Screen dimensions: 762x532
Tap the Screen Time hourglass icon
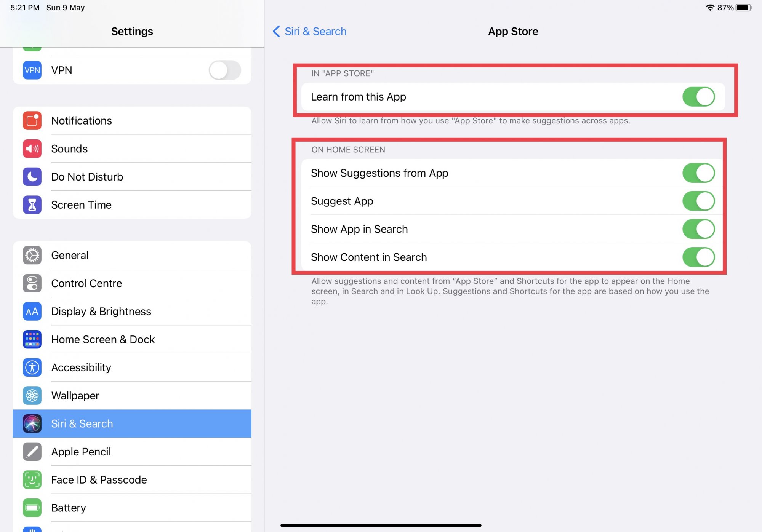tap(32, 205)
